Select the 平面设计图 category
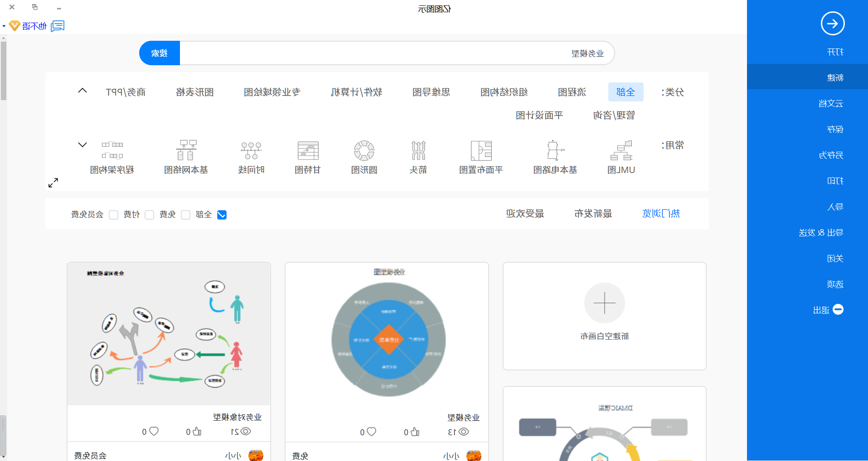This screenshot has width=868, height=461. point(539,115)
